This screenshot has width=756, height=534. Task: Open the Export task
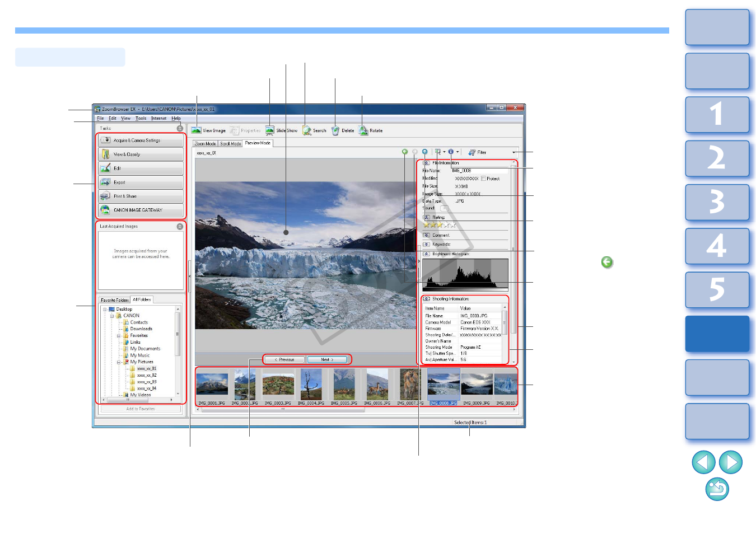pyautogui.click(x=141, y=182)
